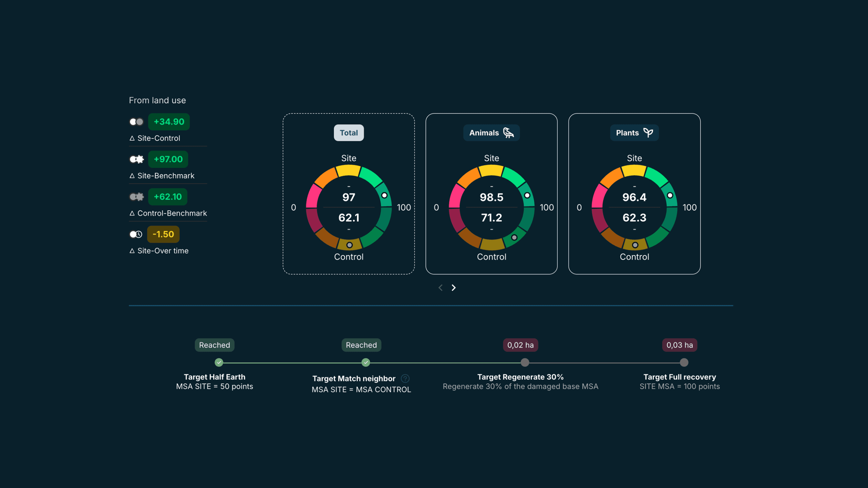Click the -1.50 Site-Over time badge
The width and height of the screenshot is (868, 488).
pos(163,234)
